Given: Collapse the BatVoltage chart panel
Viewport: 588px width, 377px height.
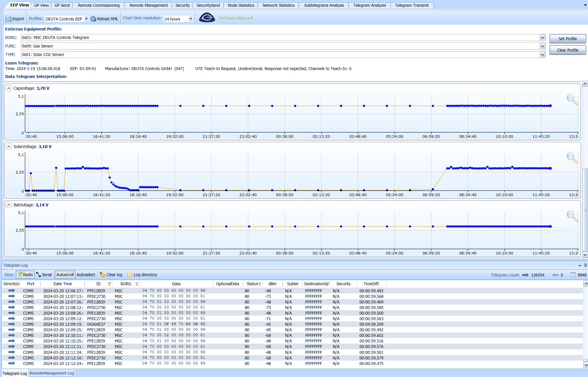Looking at the screenshot, I should click(x=9, y=205).
